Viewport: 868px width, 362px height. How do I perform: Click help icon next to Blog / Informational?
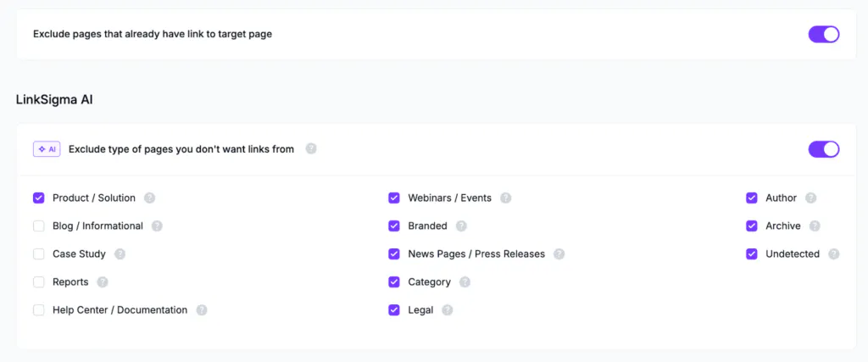(157, 226)
